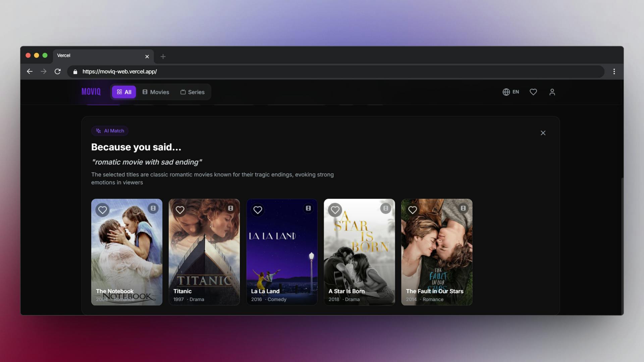Favorite The Fault in Our Stars heart
Viewport: 644px width, 362px height.
(x=413, y=210)
